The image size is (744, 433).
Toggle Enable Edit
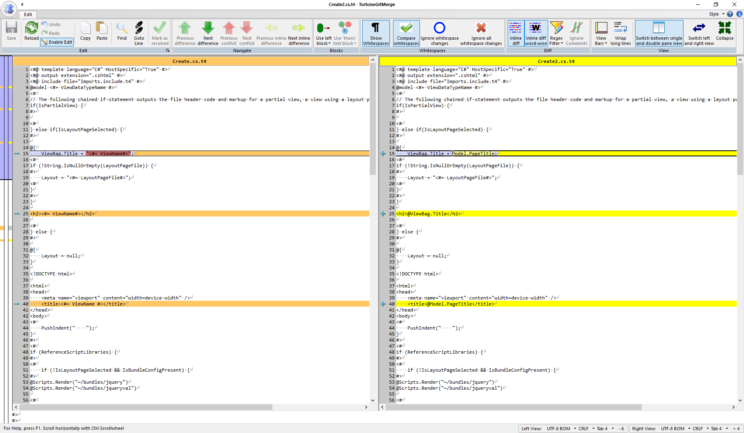coord(57,42)
